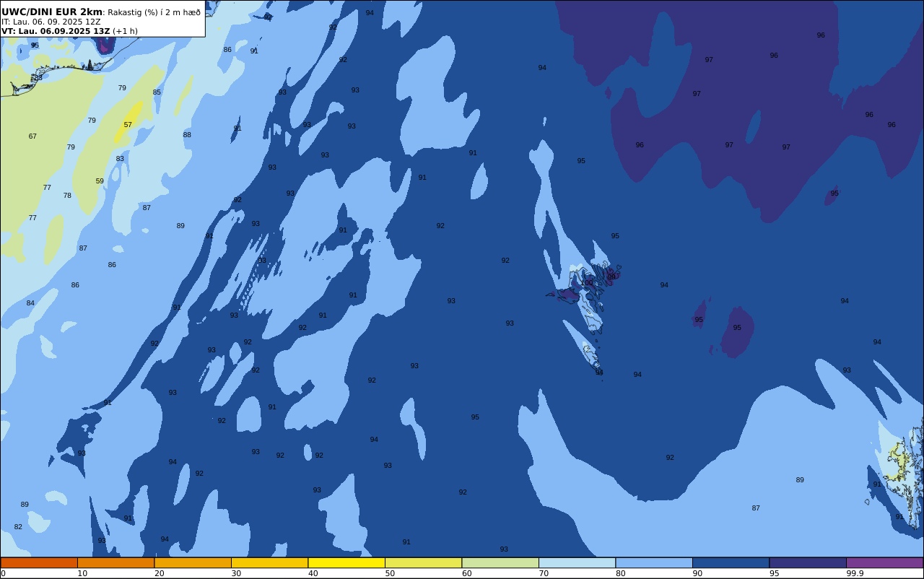
Task: Click the humidity value 57 on the map
Action: (x=128, y=125)
